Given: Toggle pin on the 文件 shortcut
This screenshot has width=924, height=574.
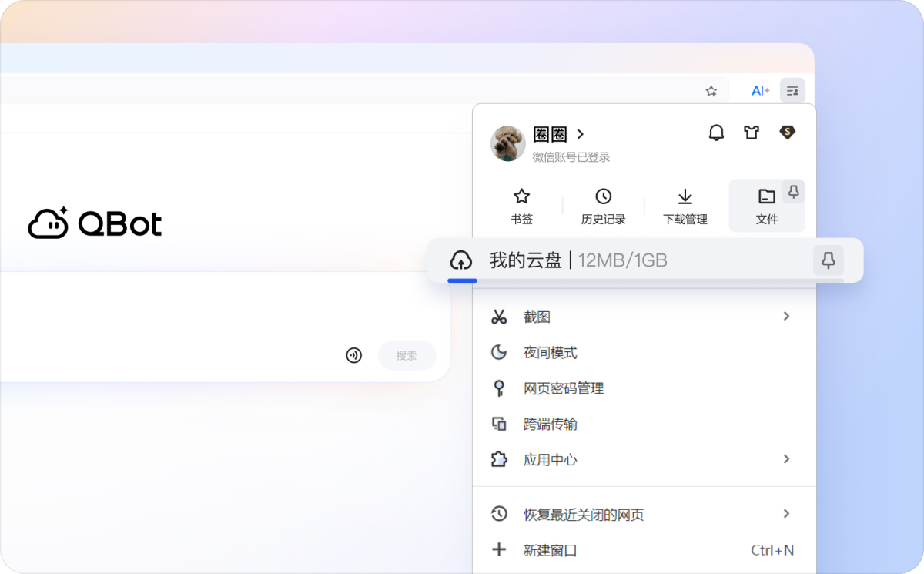Looking at the screenshot, I should (793, 192).
